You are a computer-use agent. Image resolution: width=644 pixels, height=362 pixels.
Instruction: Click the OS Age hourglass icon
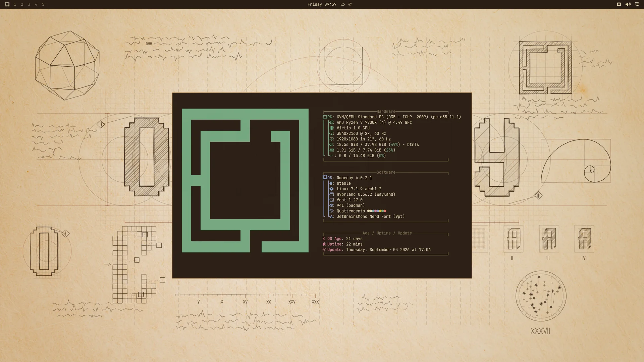click(324, 239)
